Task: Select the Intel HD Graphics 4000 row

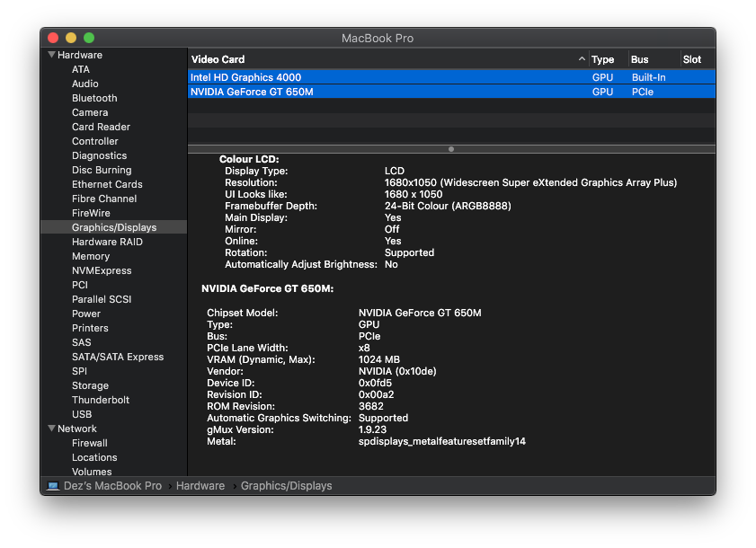Action: 451,77
